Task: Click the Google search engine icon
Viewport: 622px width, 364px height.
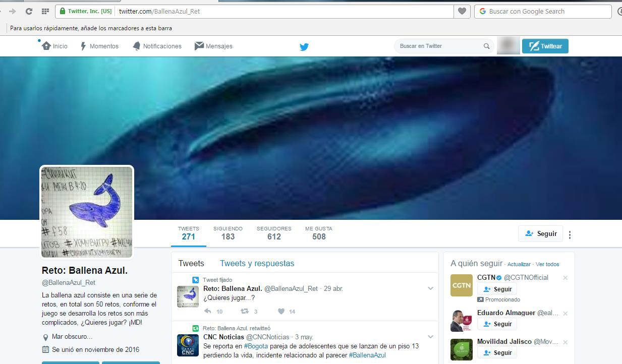Action: tap(483, 11)
